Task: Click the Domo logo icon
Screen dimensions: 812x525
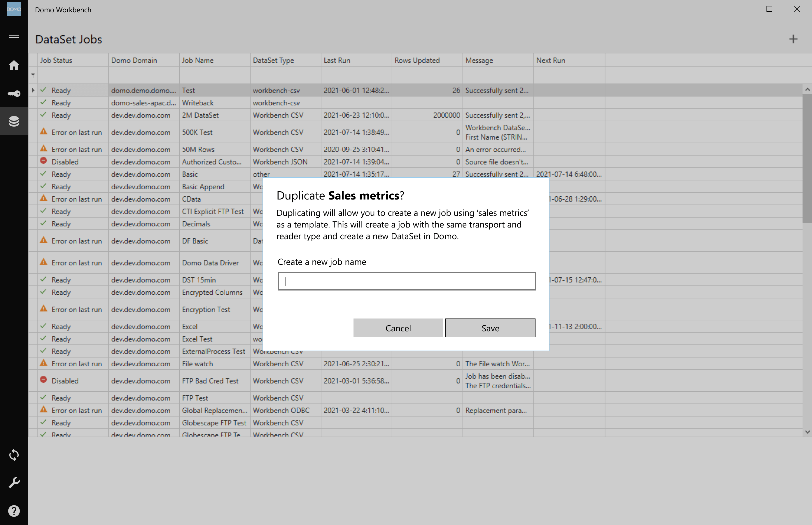Action: pyautogui.click(x=14, y=9)
